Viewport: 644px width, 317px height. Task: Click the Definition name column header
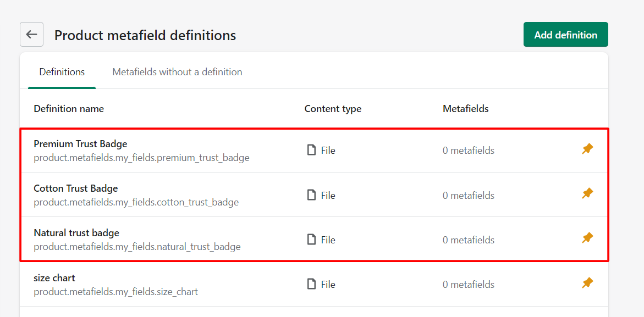click(69, 109)
